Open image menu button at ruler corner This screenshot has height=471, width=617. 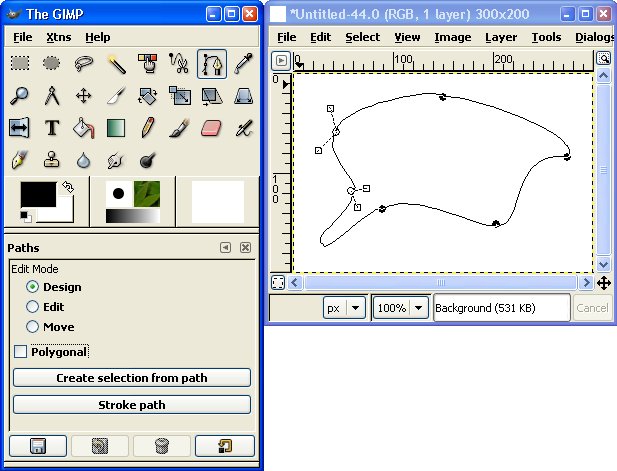pyautogui.click(x=281, y=61)
